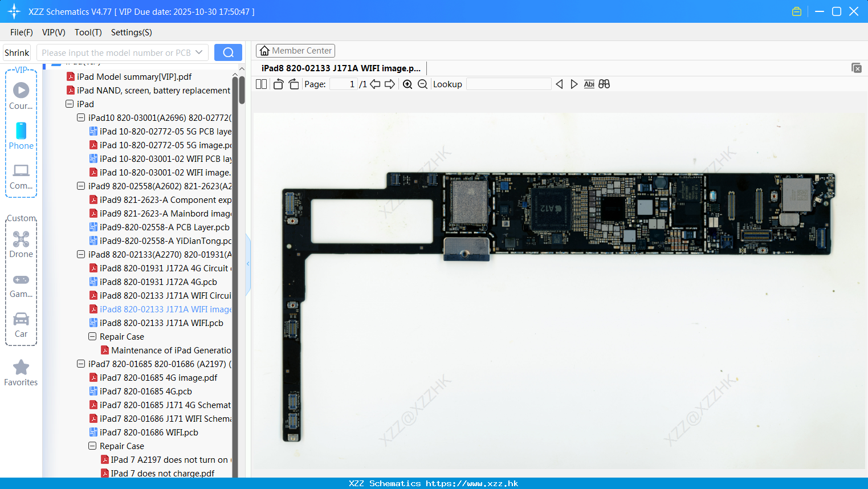This screenshot has height=489, width=868.
Task: Collapse the iPad7 Repair Case node
Action: pos(92,446)
